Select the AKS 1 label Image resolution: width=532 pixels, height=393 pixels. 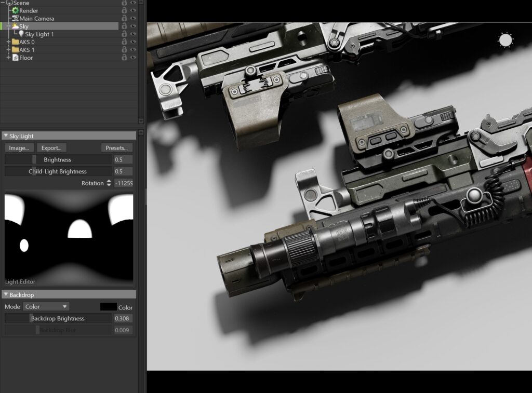(27, 50)
